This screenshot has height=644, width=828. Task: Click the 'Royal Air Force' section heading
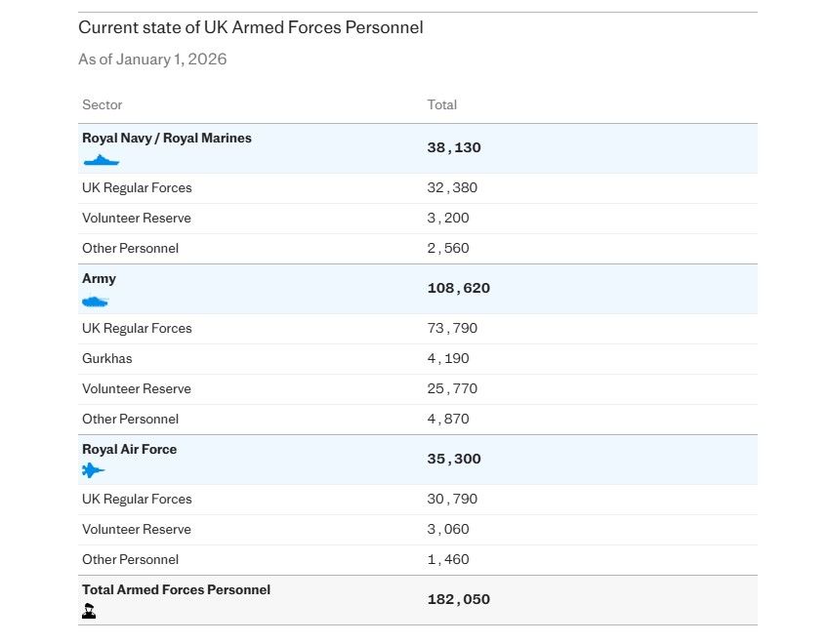pos(129,449)
